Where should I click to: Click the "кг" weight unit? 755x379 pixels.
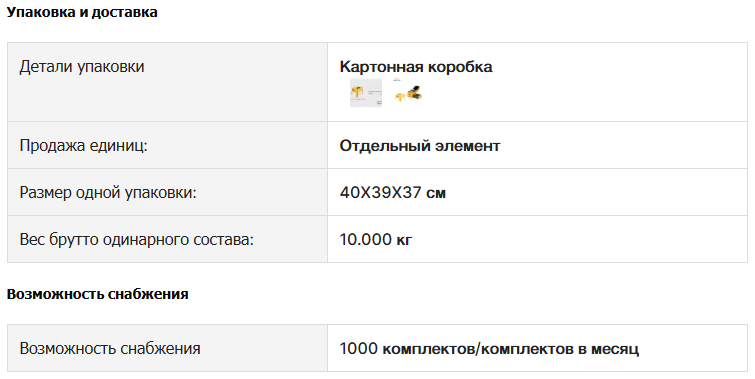404,240
